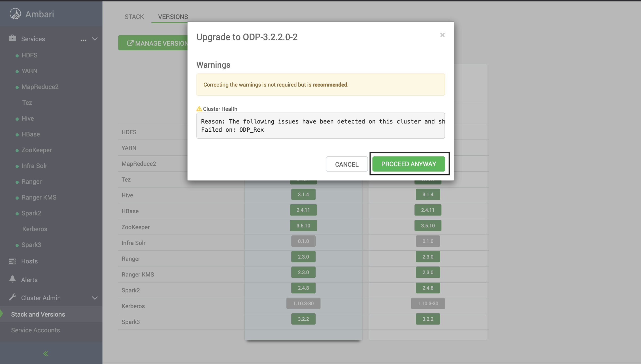Click the Ambari logo icon
Image resolution: width=641 pixels, height=364 pixels.
tap(15, 14)
